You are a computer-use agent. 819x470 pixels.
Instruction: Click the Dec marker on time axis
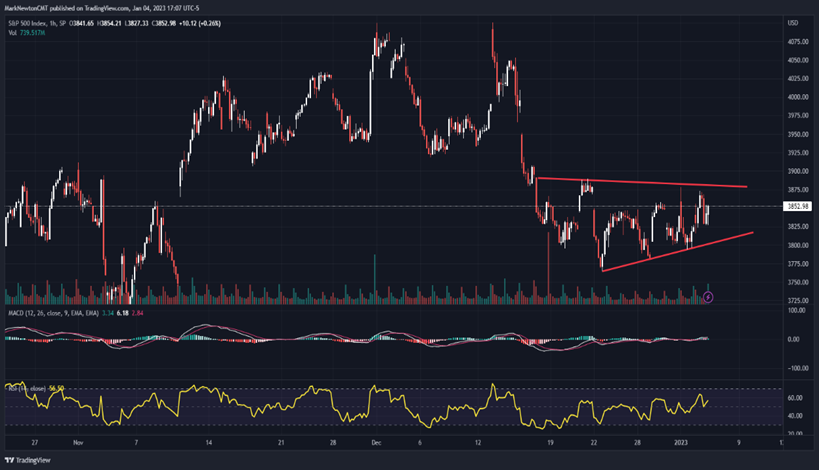pos(376,443)
